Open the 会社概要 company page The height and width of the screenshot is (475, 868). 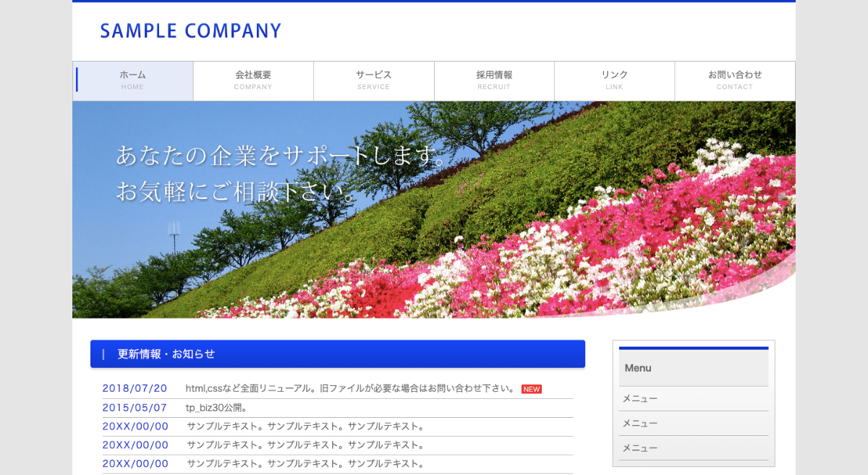point(253,80)
